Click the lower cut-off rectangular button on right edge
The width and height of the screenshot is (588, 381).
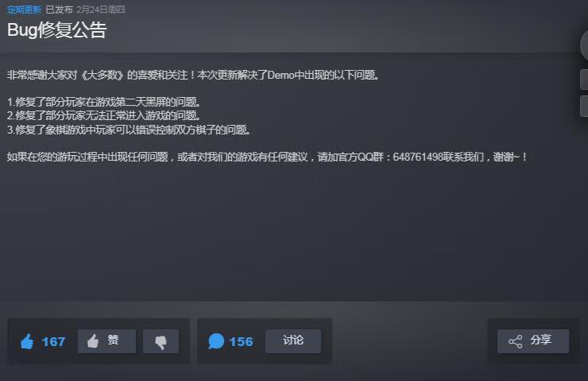[584, 106]
